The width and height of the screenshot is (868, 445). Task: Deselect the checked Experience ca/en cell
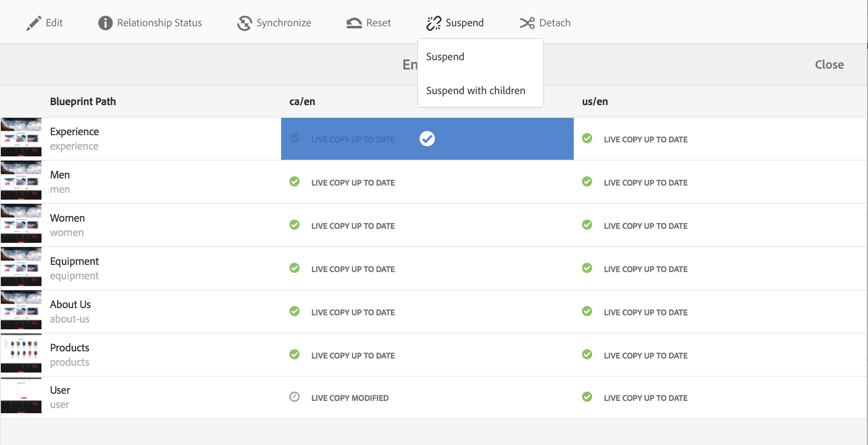[427, 139]
